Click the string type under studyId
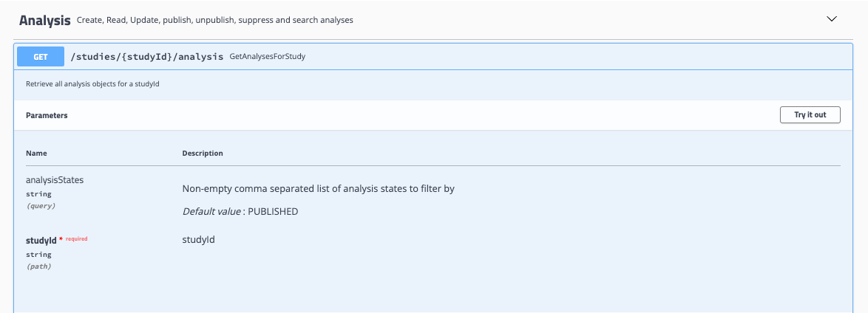Image resolution: width=868 pixels, height=313 pixels. pos(38,255)
